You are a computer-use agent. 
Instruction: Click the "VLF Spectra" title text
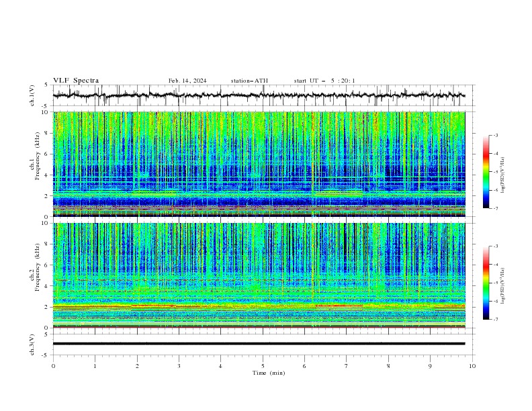76,81
